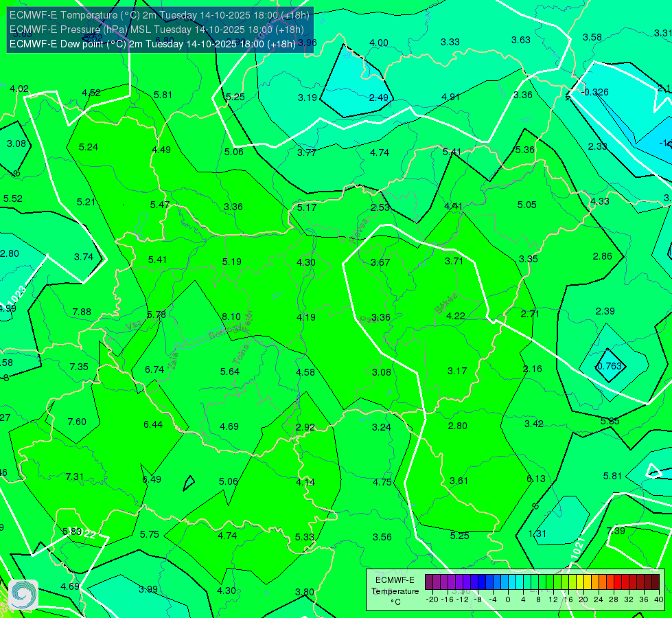Select the Pressure MSL layer label

tap(157, 30)
